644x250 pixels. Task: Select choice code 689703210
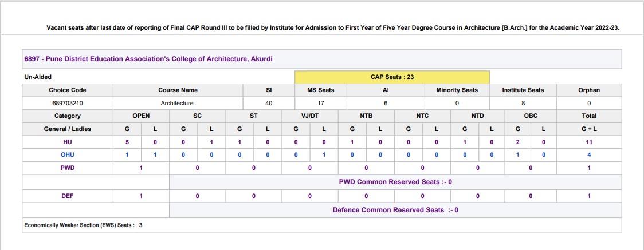68,104
